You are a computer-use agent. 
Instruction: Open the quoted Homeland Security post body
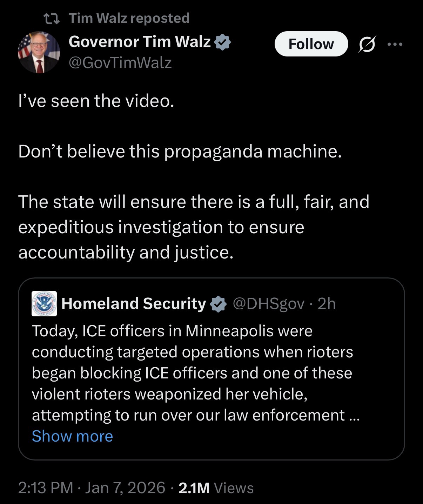192,372
